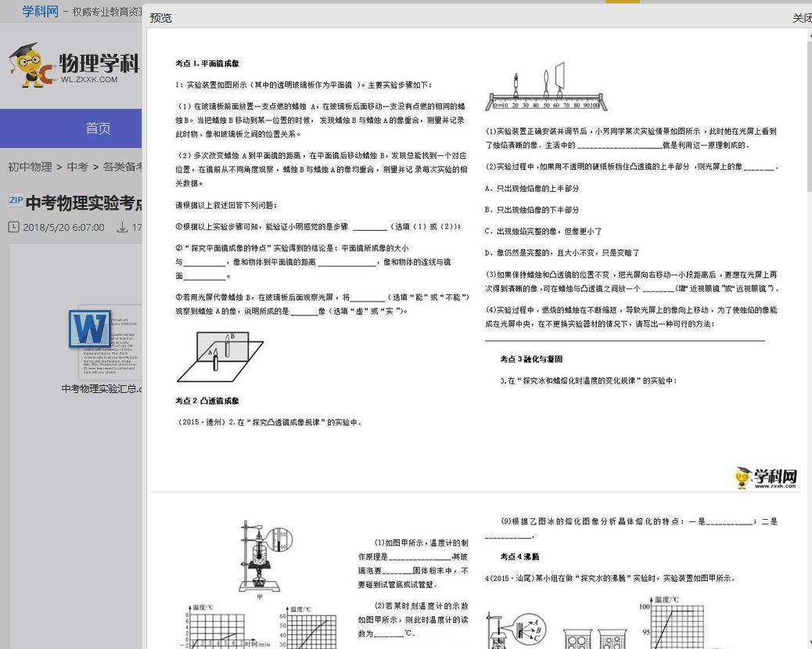Click the download arrow icon beside the count
Image resolution: width=812 pixels, height=649 pixels.
point(120,228)
